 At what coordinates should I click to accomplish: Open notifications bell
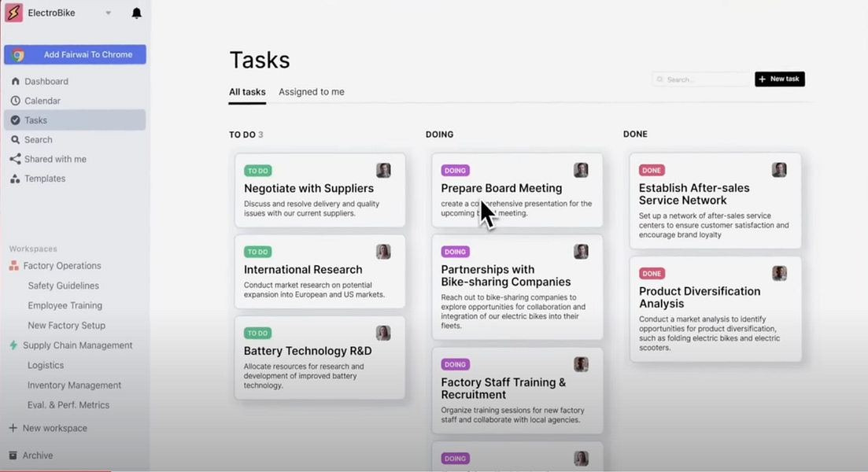(x=136, y=13)
